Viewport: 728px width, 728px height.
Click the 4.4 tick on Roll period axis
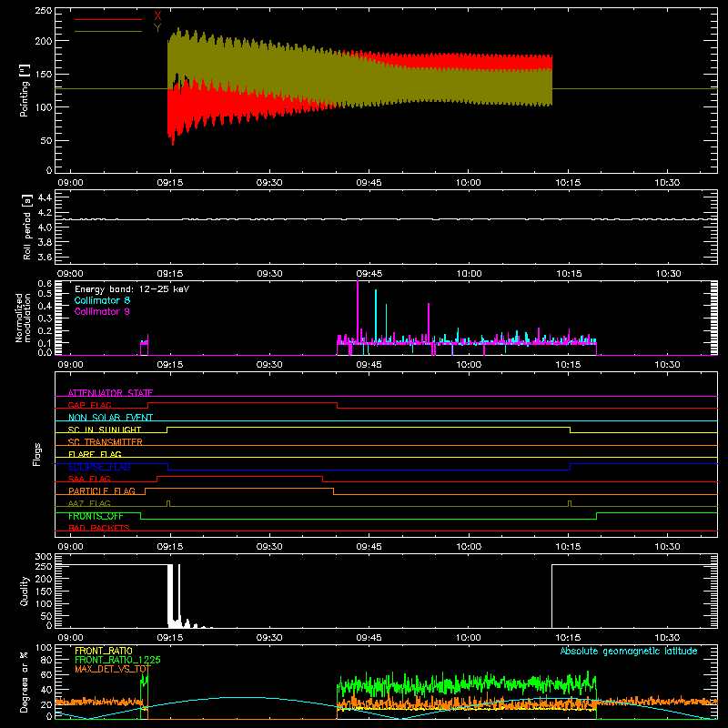pyautogui.click(x=45, y=197)
